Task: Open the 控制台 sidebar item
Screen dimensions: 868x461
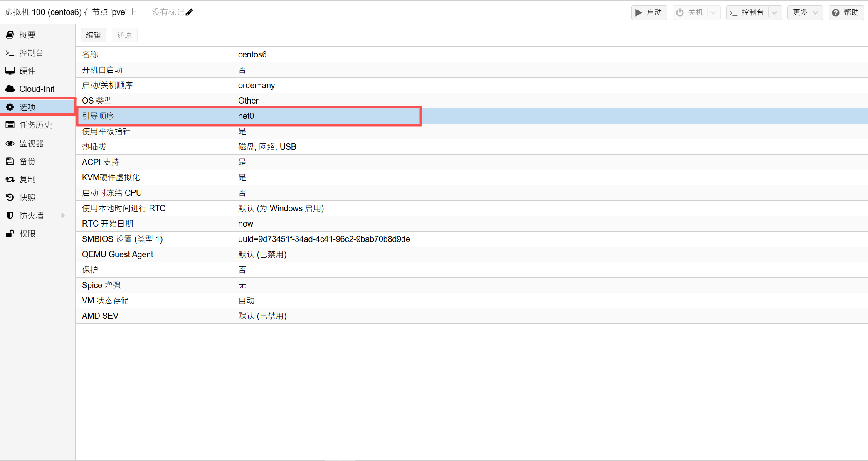Action: [31, 53]
